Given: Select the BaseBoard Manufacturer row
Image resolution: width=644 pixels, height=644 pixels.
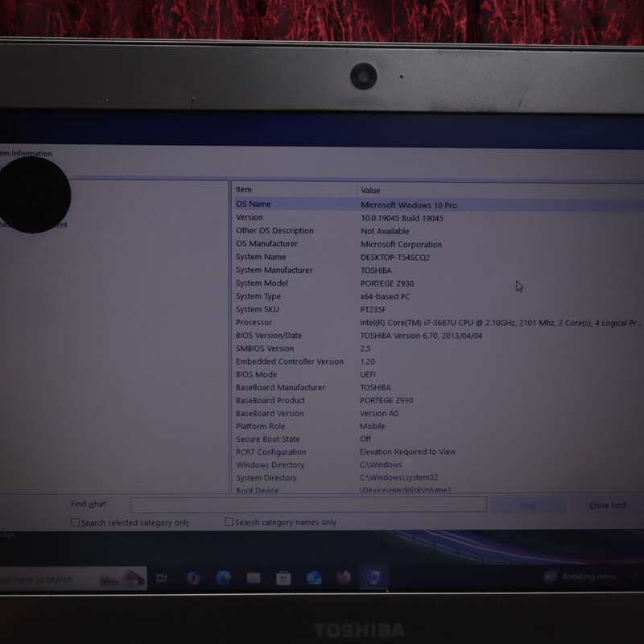Looking at the screenshot, I should (x=438, y=387).
